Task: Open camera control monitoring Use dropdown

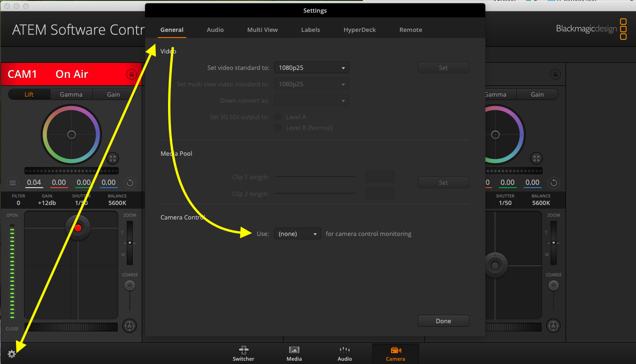Action: 298,234
